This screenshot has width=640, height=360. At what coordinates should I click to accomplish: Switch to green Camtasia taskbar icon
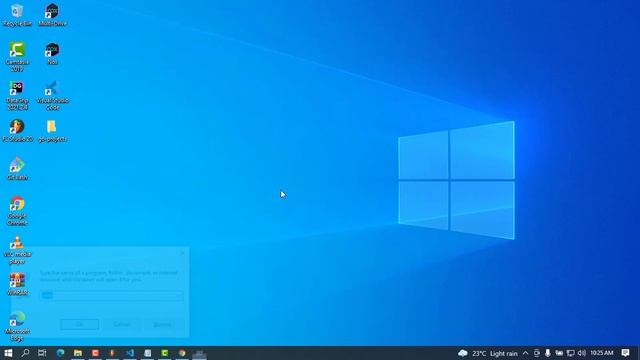(164, 353)
